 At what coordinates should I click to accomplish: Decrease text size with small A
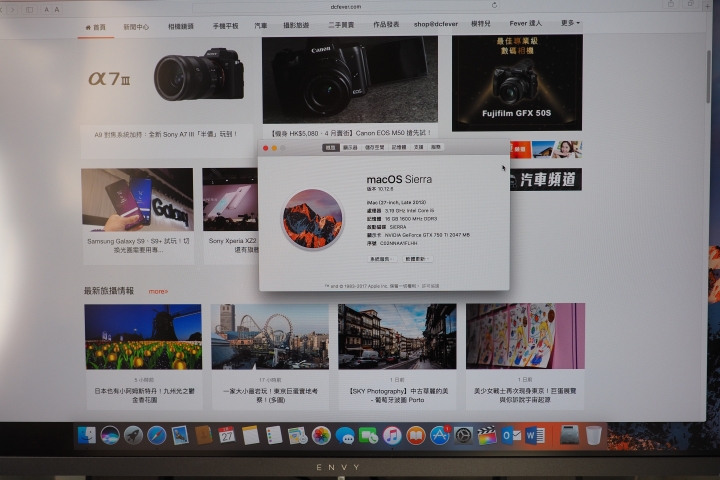(x=46, y=9)
